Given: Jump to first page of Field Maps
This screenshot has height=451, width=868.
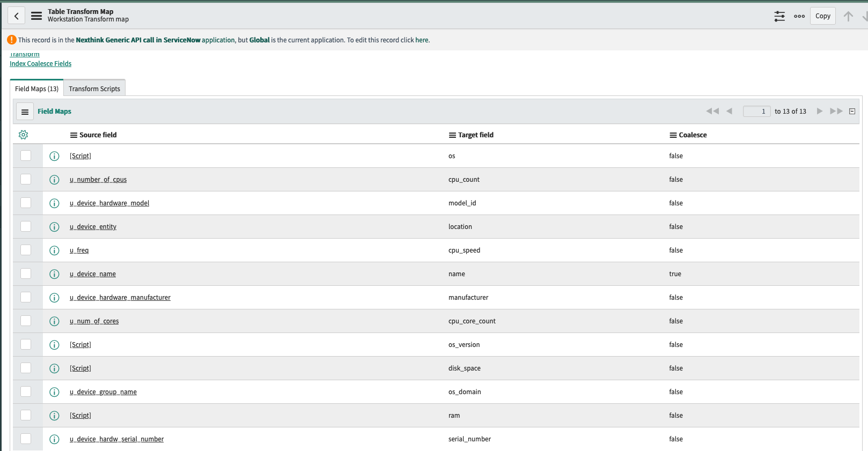Looking at the screenshot, I should click(x=712, y=111).
